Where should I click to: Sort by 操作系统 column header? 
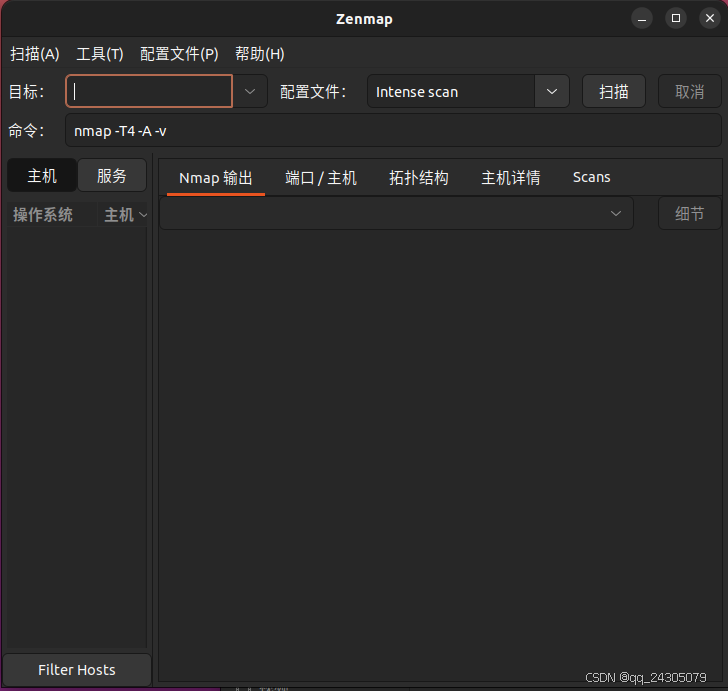52,215
